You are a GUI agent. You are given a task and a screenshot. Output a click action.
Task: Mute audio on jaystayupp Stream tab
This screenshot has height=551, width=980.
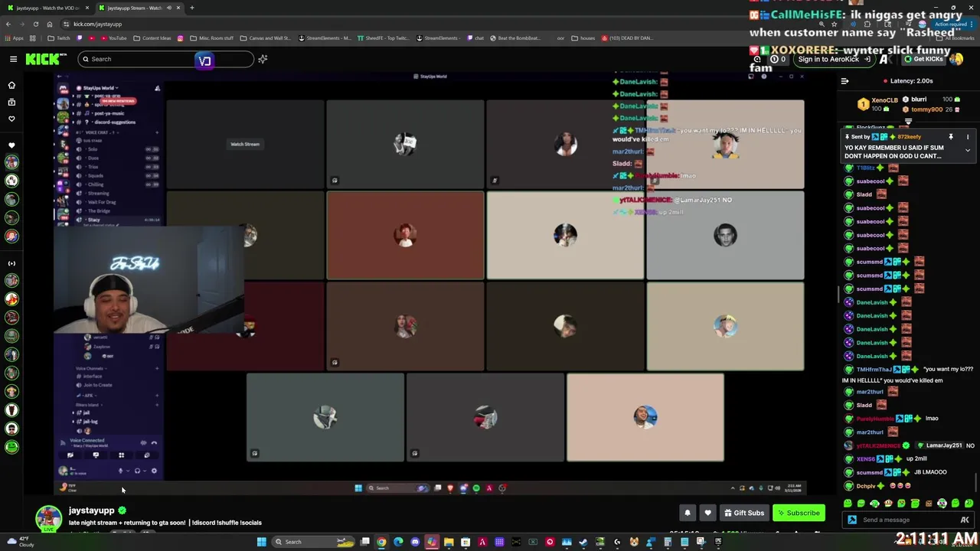(x=168, y=8)
